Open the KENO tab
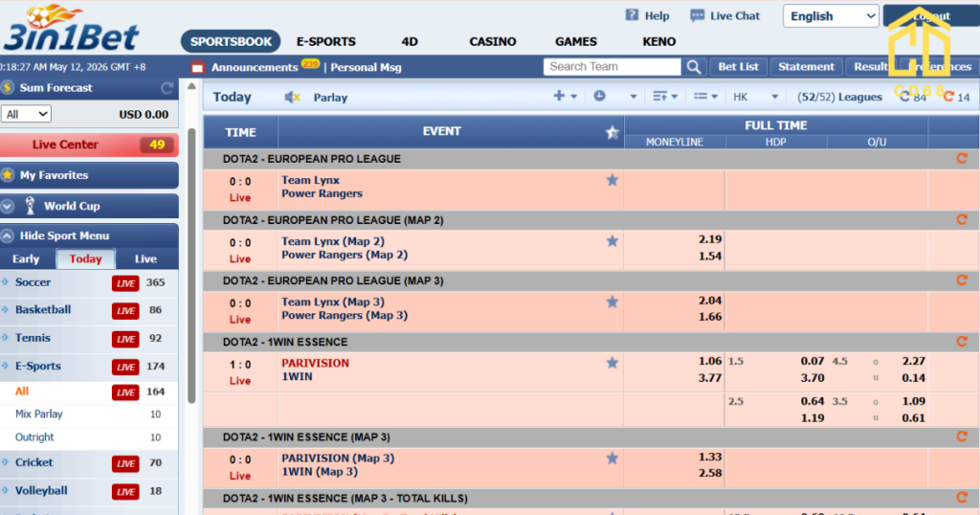 point(659,42)
